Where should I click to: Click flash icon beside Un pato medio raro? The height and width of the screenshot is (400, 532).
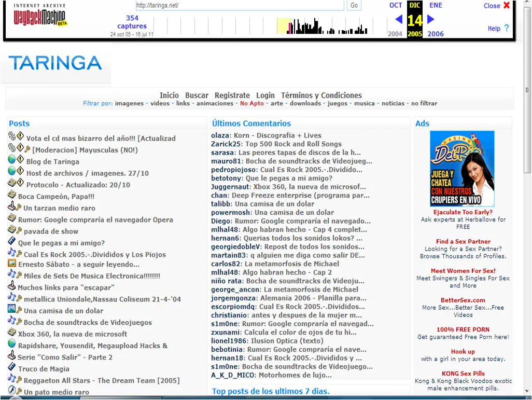pyautogui.click(x=12, y=390)
